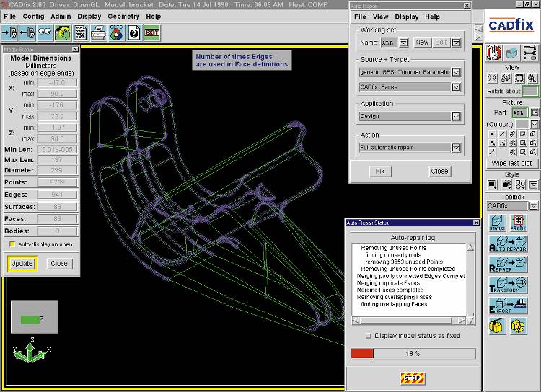The height and width of the screenshot is (392, 541).
Task: Click the STATUS toolbox icon
Action: pos(497,223)
